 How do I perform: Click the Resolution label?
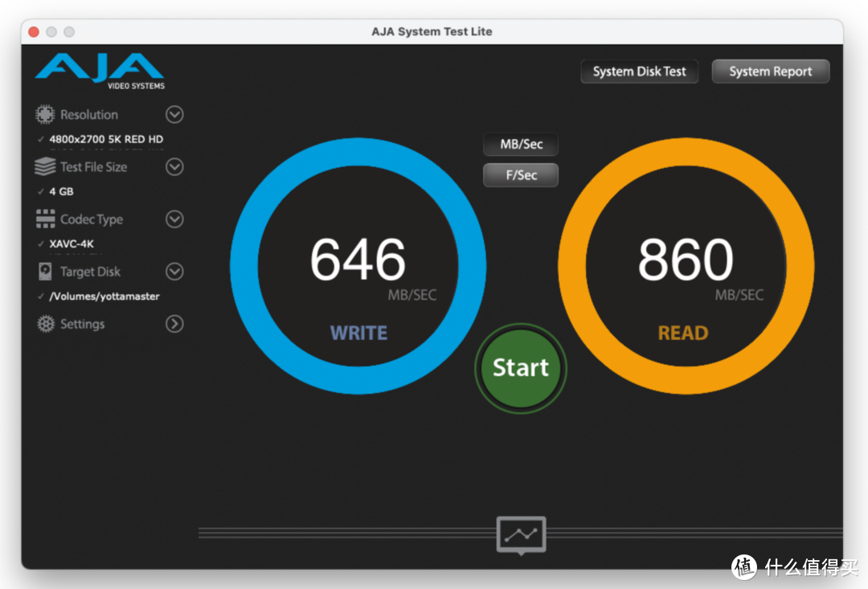click(89, 115)
